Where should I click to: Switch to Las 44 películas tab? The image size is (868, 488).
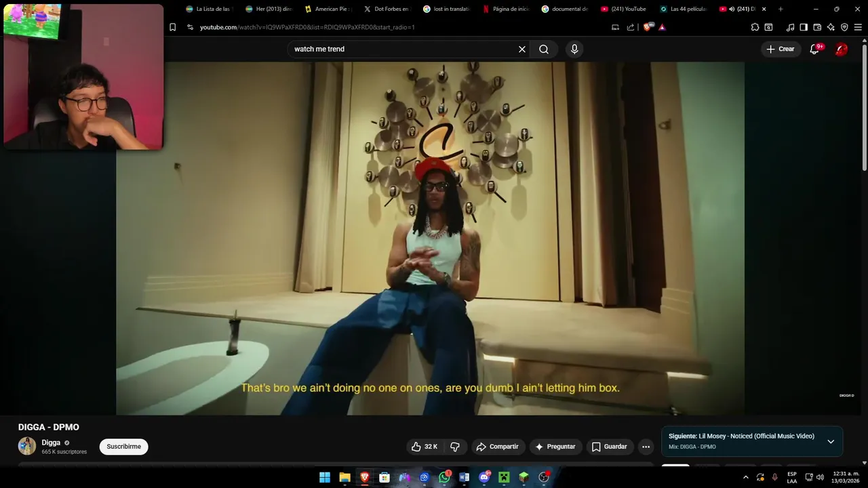coord(683,9)
